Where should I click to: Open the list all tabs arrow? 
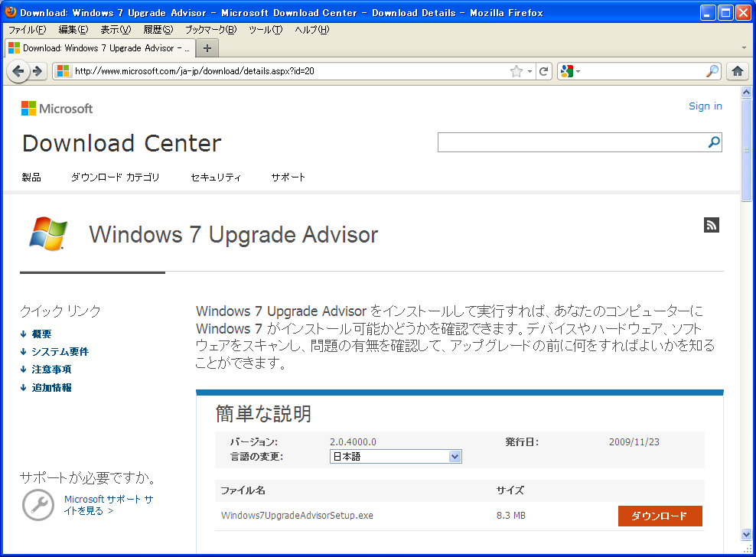(x=744, y=48)
